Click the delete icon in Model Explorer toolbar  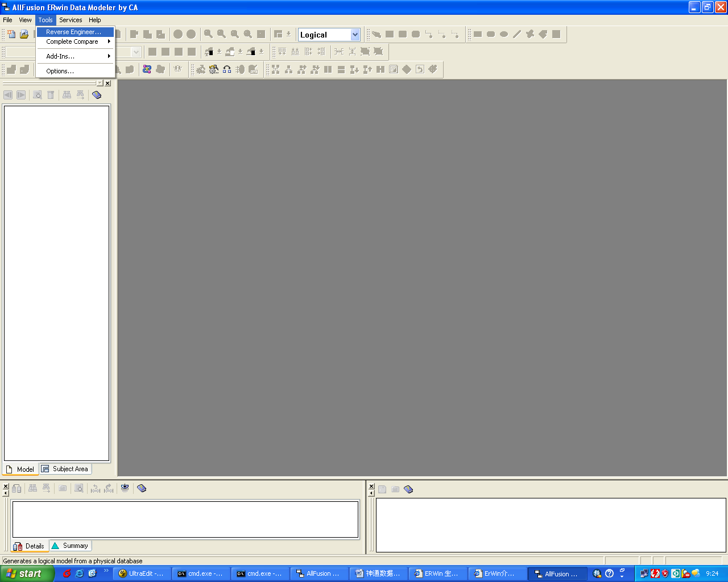tap(50, 95)
